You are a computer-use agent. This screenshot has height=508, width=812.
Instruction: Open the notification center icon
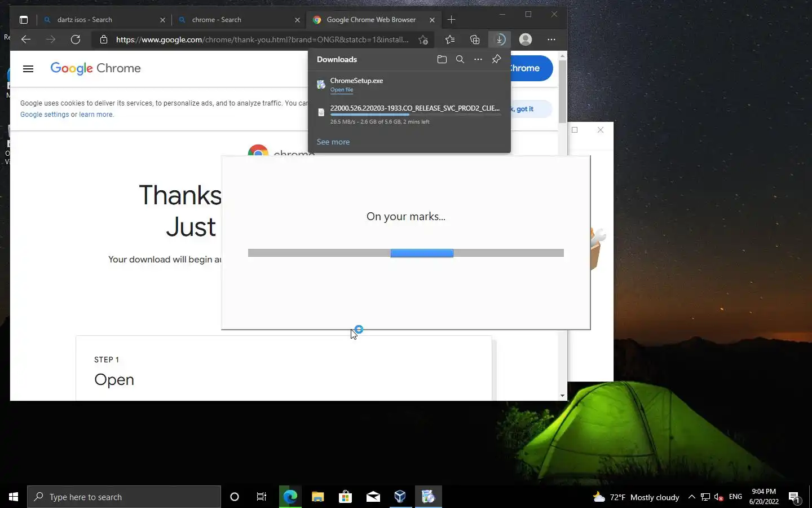pyautogui.click(x=795, y=497)
